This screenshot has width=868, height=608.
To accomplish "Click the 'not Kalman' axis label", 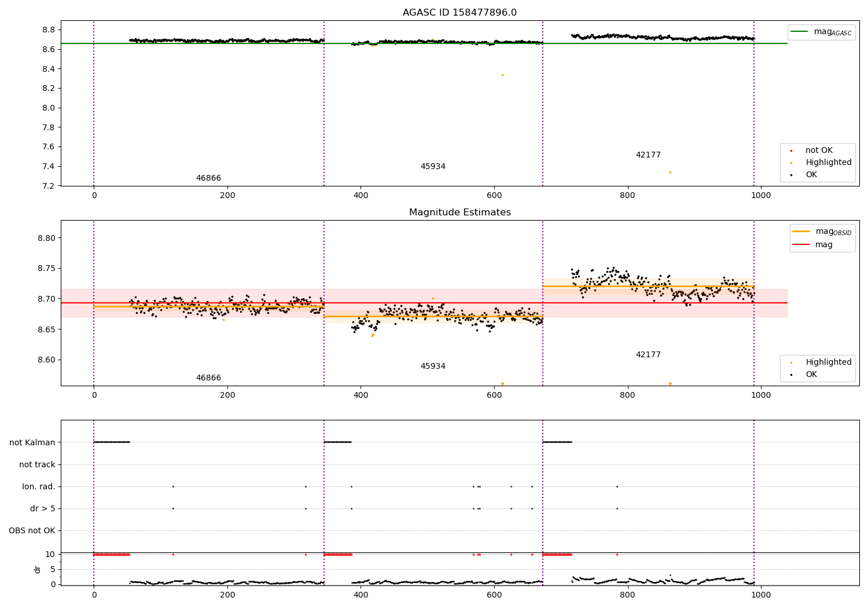I will point(32,442).
